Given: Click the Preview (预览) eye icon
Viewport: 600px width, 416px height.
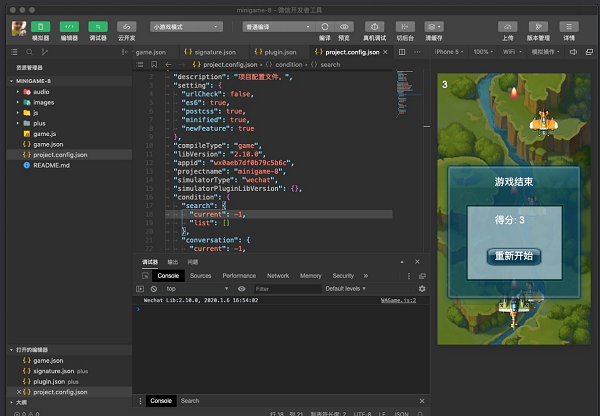Looking at the screenshot, I should coord(344,27).
